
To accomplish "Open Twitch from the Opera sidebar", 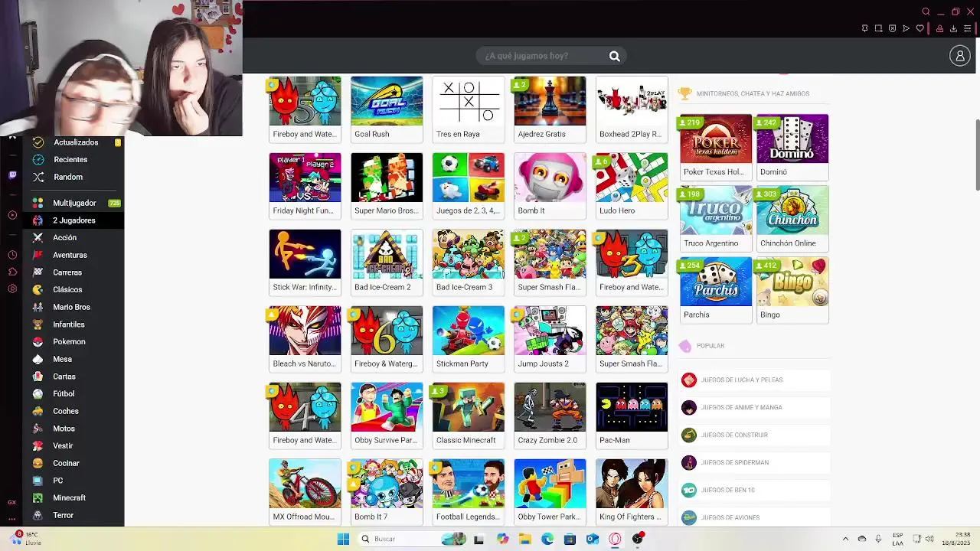I will (12, 174).
